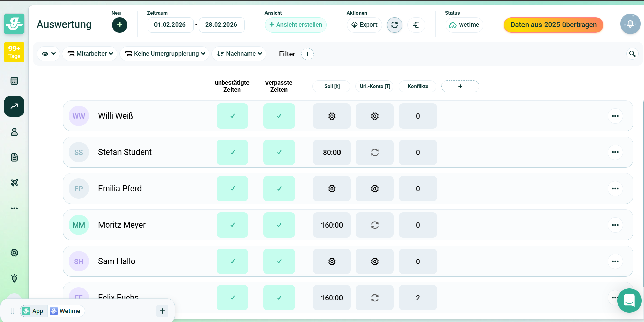
Task: Click the Euro currency icon button
Action: coord(416,25)
